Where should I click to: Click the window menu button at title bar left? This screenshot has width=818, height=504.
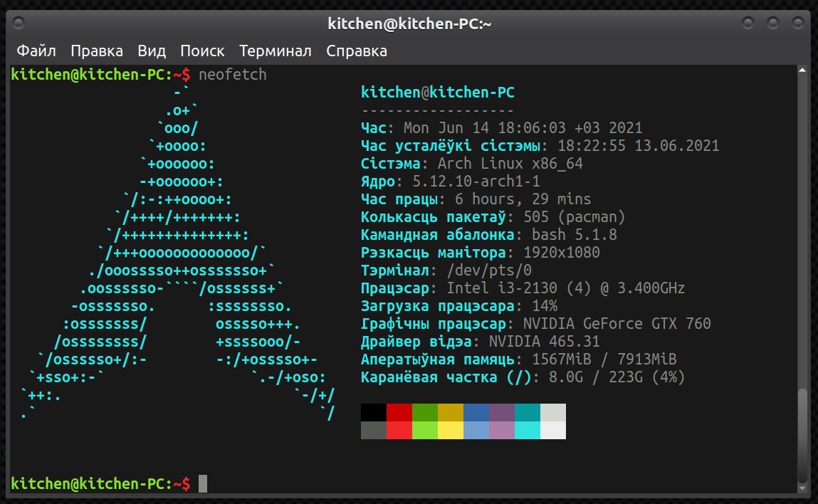point(19,23)
